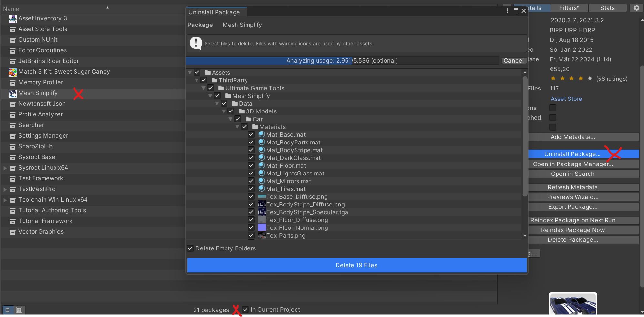Image resolution: width=644 pixels, height=317 pixels.
Task: Click the info warning icon in dialog
Action: 196,43
